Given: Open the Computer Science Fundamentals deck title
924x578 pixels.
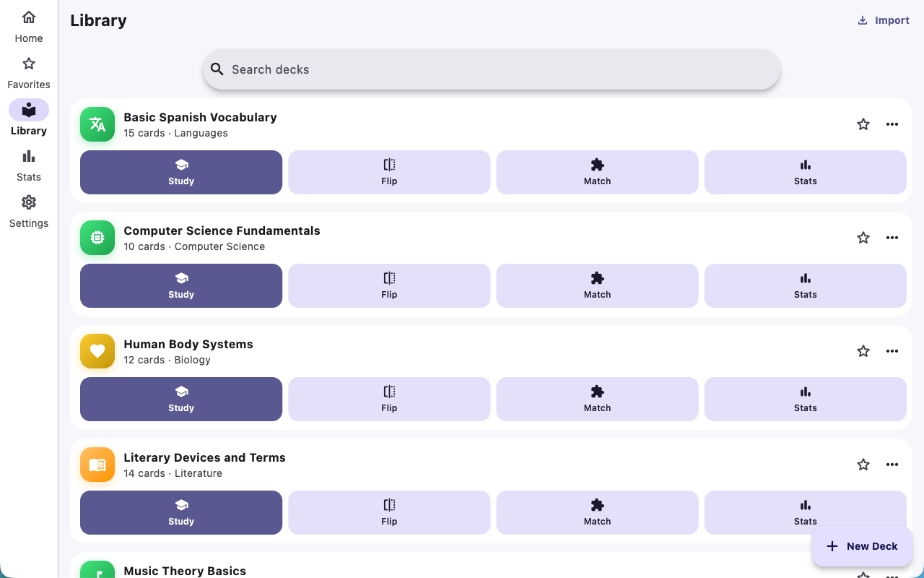Looking at the screenshot, I should coord(222,230).
